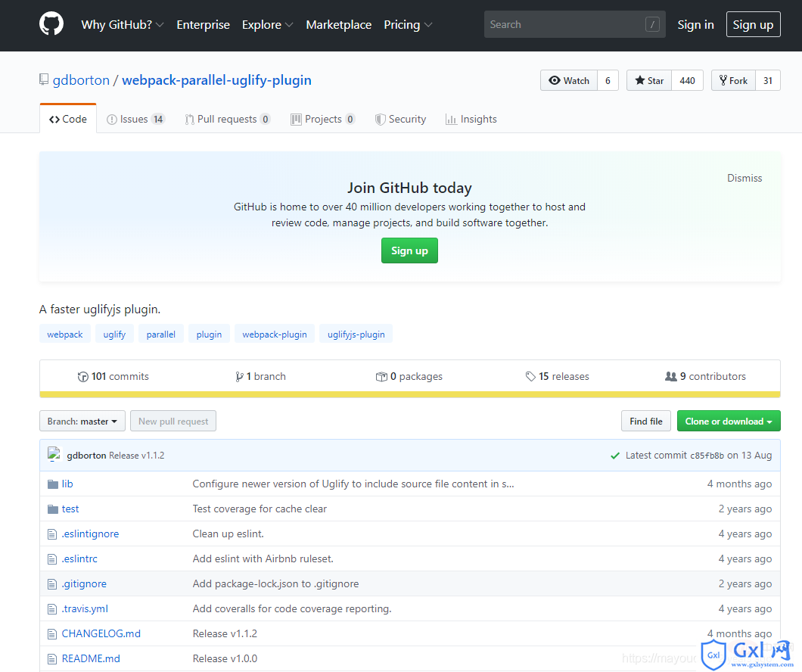Open the Clone or download dropdown
802x672 pixels.
(729, 421)
